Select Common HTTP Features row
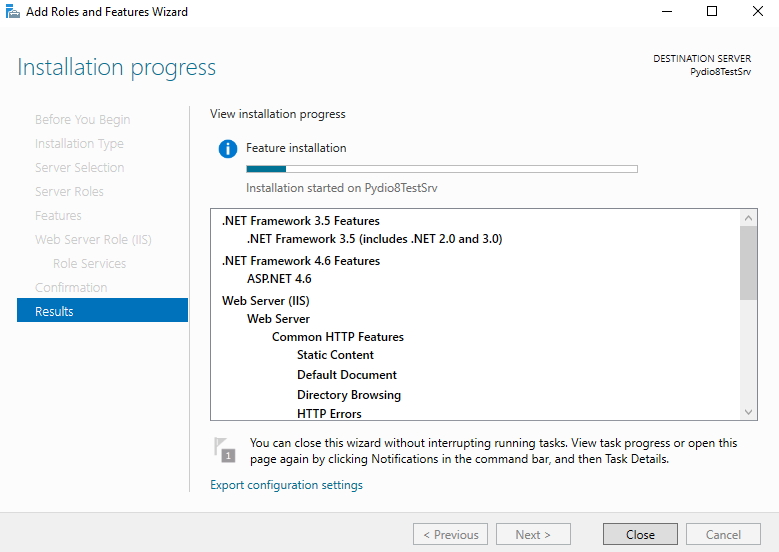The width and height of the screenshot is (779, 552). (x=338, y=337)
